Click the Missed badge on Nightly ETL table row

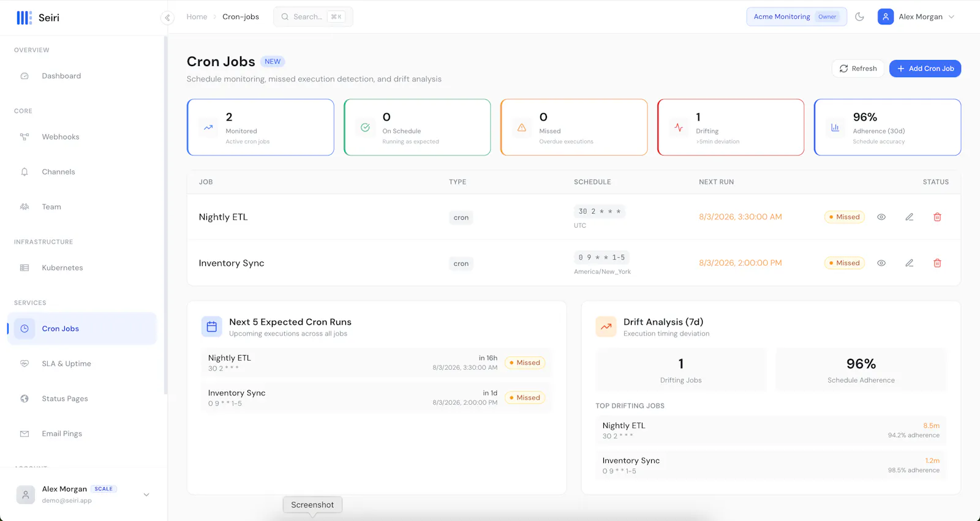(x=844, y=217)
